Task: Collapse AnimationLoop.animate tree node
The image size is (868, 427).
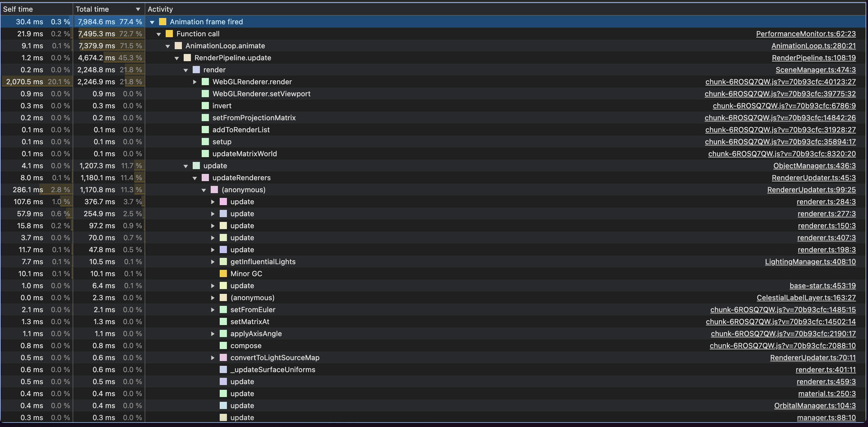Action: click(168, 46)
